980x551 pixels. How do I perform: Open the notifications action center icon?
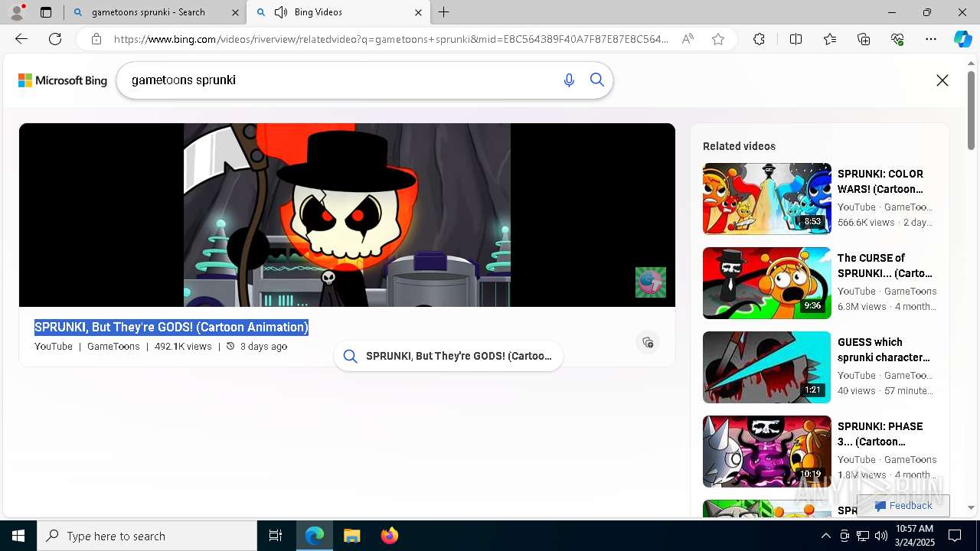(x=955, y=536)
